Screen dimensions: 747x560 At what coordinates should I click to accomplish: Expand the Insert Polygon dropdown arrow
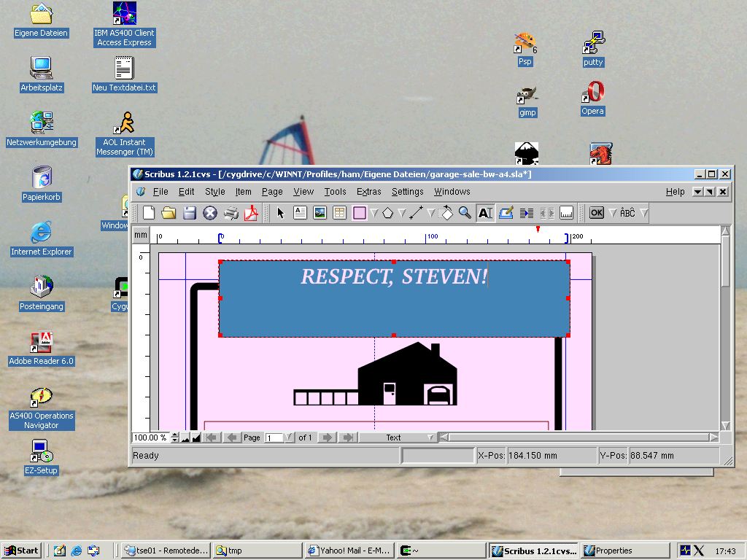tap(401, 213)
